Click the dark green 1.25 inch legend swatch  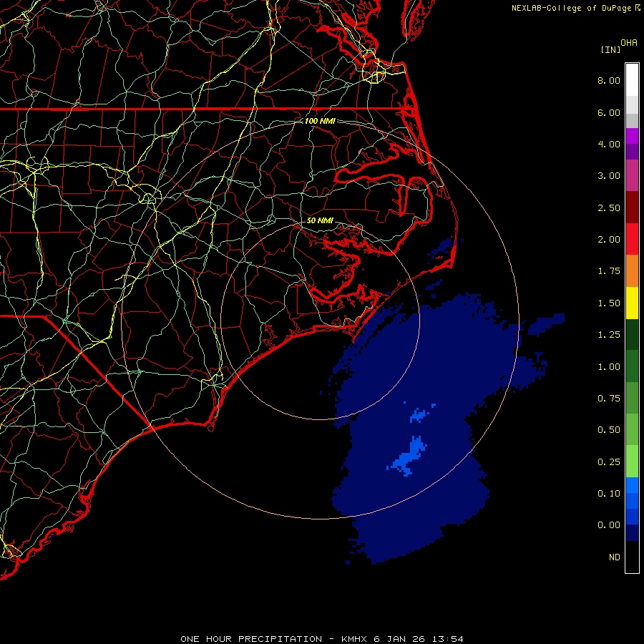[632, 334]
